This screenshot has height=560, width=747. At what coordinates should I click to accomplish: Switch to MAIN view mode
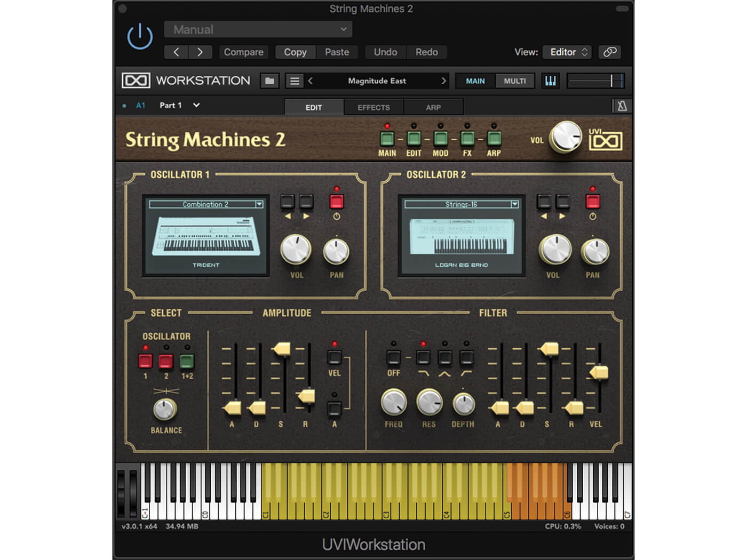pos(475,81)
